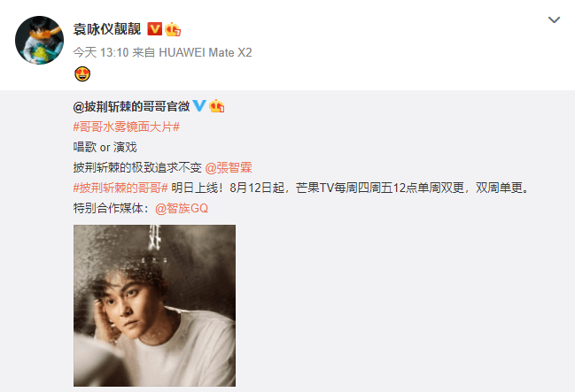Open hashtag #哥哥水雾镜面大片#
Viewport: 575px width, 392px height.
tap(126, 127)
